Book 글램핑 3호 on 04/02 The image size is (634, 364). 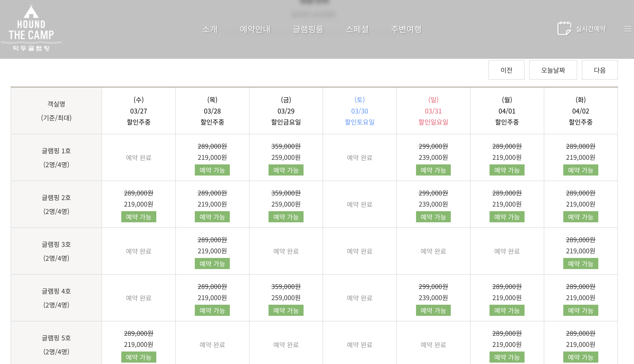580,264
